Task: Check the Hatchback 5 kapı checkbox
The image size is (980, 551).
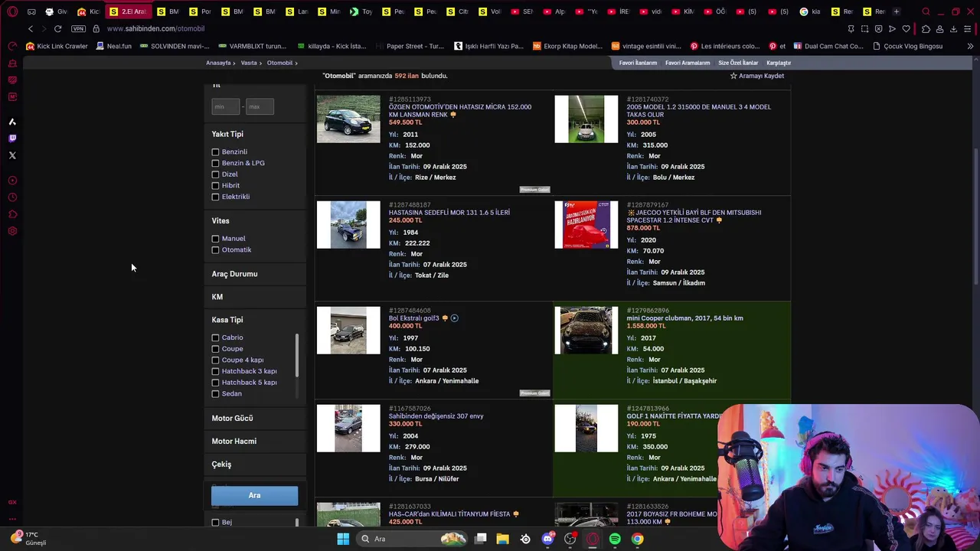Action: click(215, 383)
